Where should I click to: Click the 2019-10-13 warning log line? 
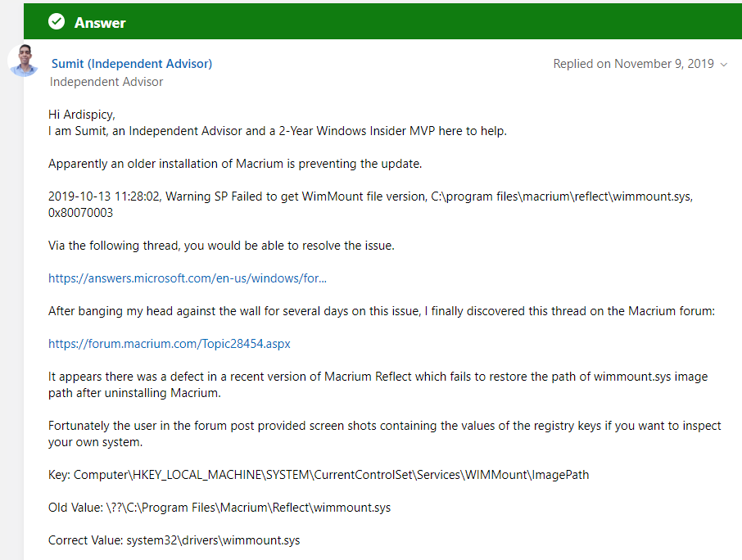[x=370, y=196]
